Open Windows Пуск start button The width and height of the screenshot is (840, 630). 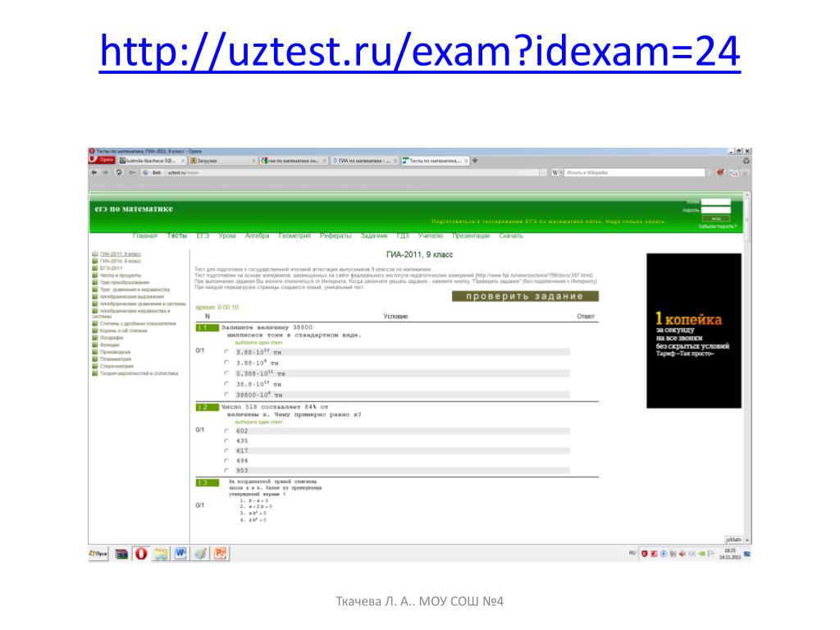[98, 554]
